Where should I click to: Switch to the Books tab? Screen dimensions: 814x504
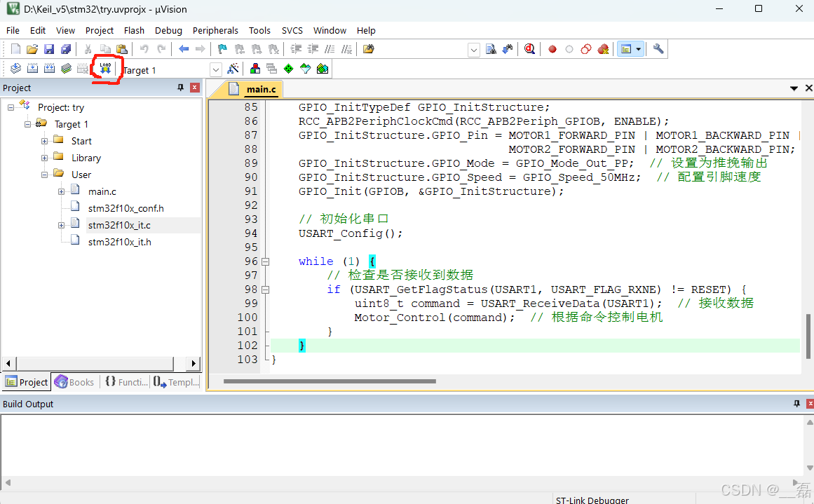(75, 382)
